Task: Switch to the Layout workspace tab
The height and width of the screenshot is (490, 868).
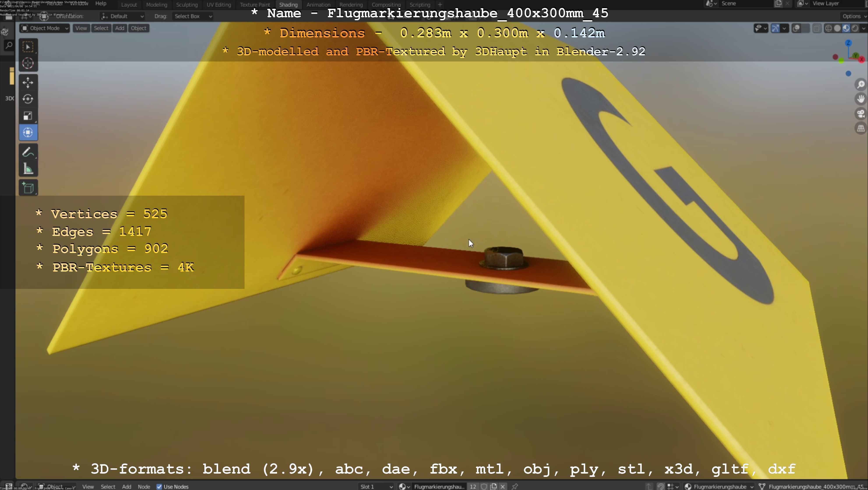Action: click(x=129, y=5)
